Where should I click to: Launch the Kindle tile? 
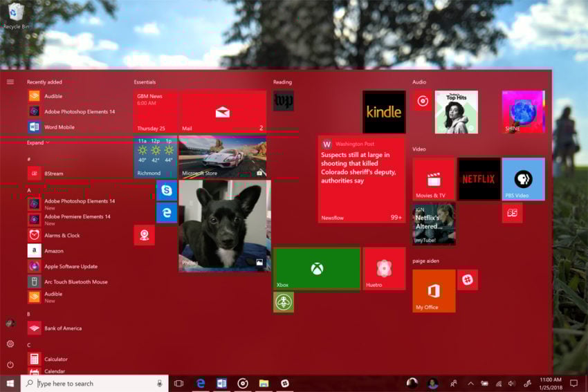384,112
